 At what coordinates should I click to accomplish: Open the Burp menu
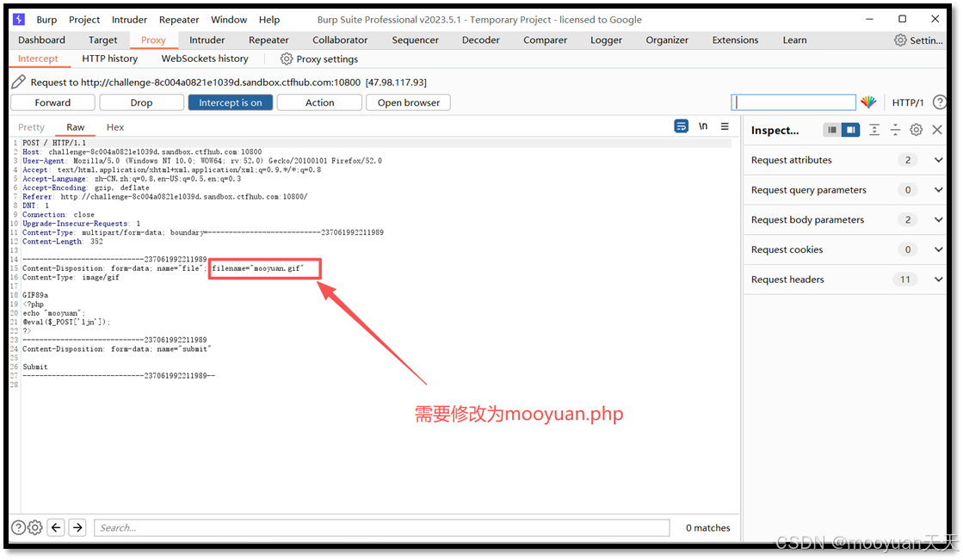46,20
